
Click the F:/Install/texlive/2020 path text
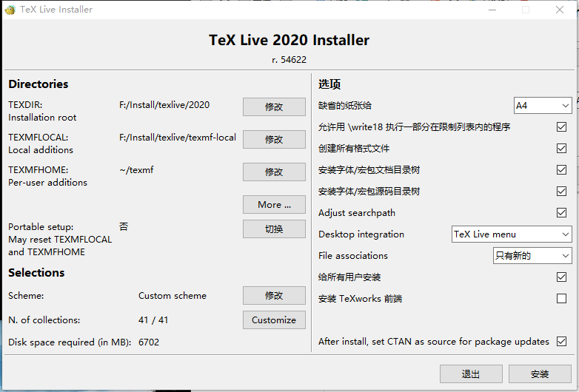tap(164, 105)
